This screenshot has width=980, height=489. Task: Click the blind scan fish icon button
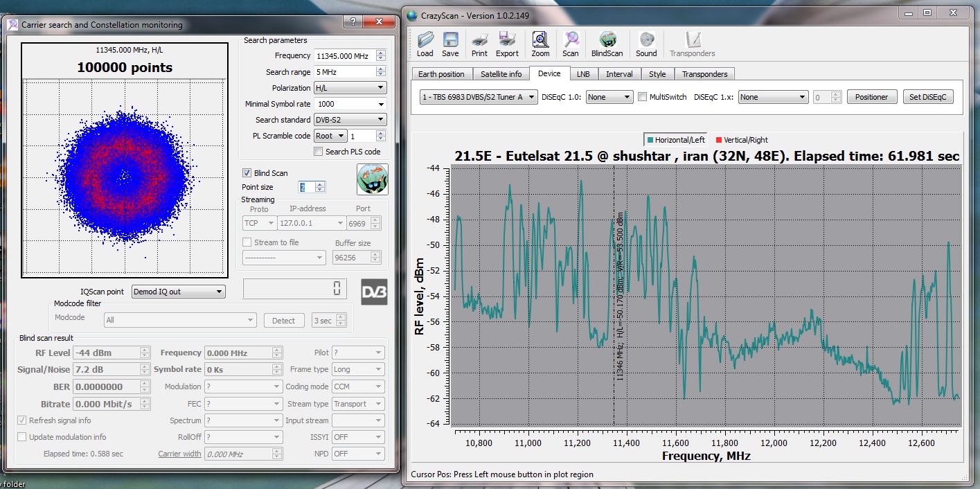[x=373, y=179]
